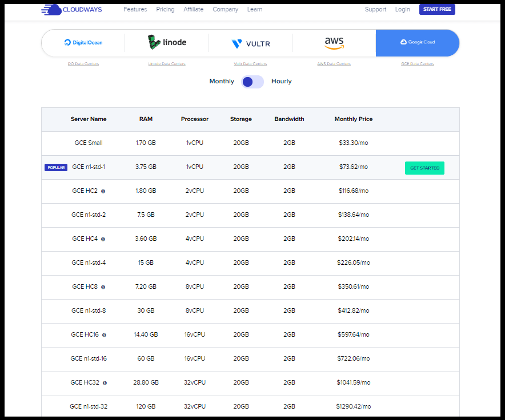
Task: Click the $722.06/mo price
Action: [353, 358]
